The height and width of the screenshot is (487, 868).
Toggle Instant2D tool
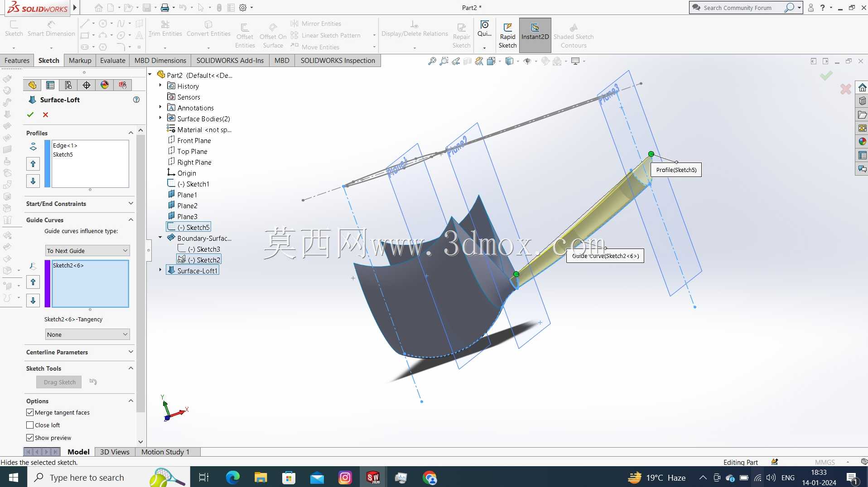[x=535, y=35]
